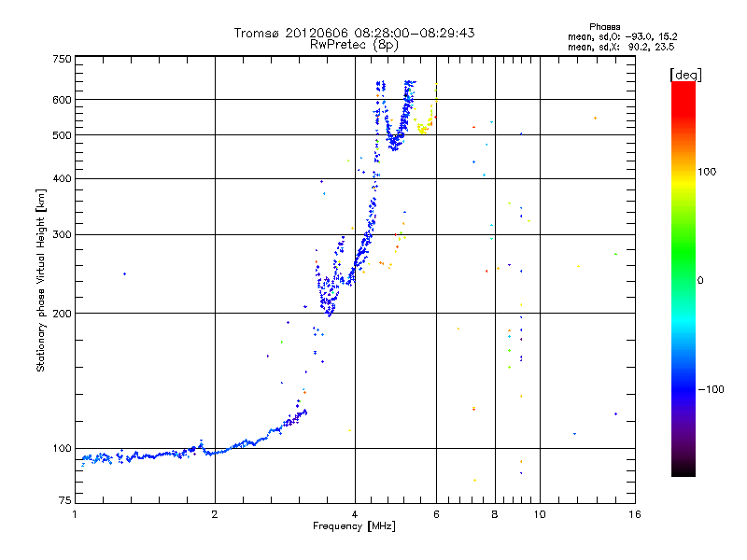
Task: Click the '600' tick label on height axis
Action: (x=62, y=100)
